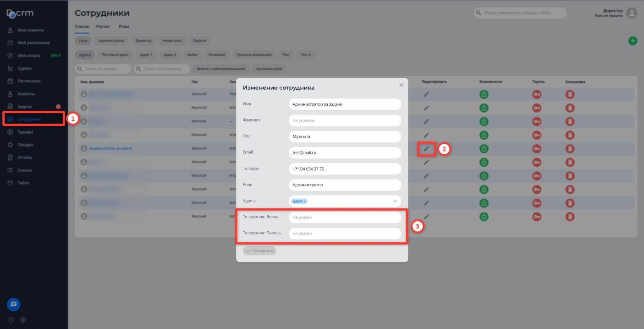Click the green add employee plus icon
This screenshot has height=329, width=644.
click(x=633, y=41)
